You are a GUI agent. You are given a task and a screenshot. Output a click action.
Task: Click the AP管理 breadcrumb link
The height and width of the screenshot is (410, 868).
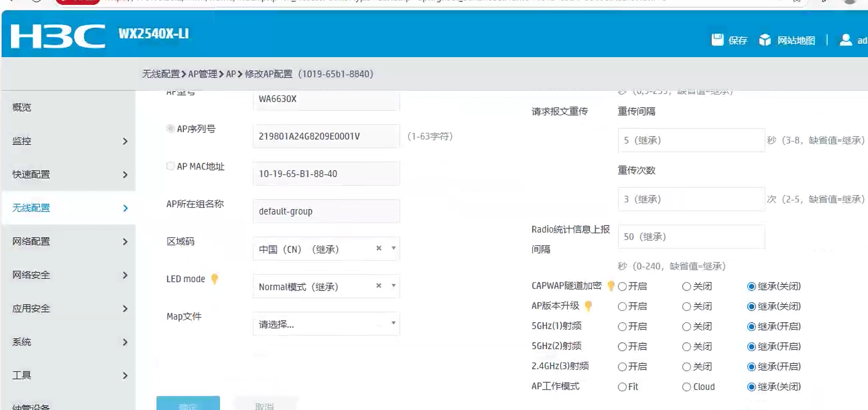coord(202,74)
